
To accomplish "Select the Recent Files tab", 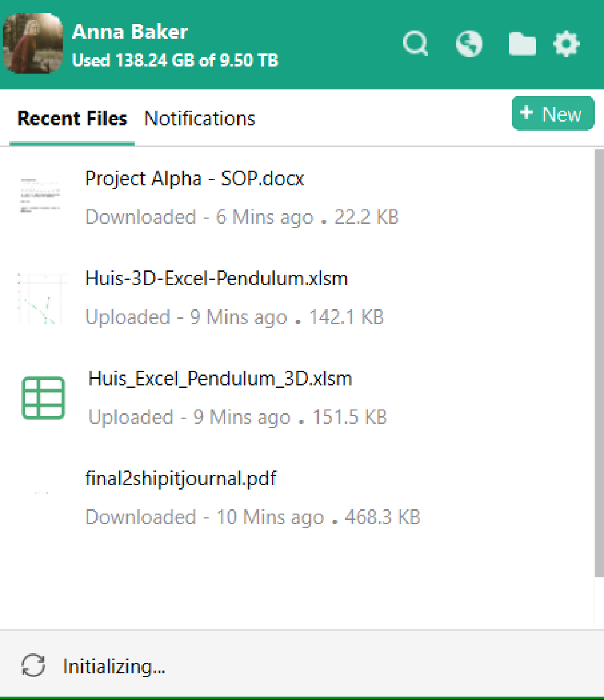I will [x=72, y=118].
